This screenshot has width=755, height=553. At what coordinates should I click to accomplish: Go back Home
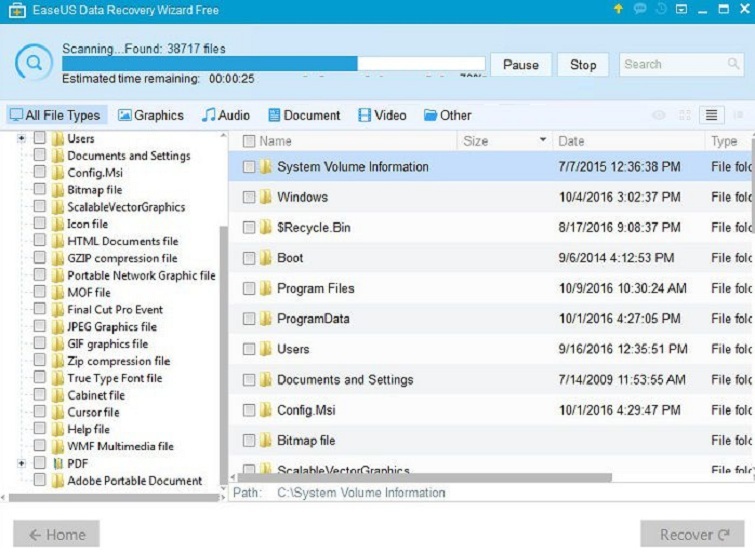pyautogui.click(x=56, y=534)
